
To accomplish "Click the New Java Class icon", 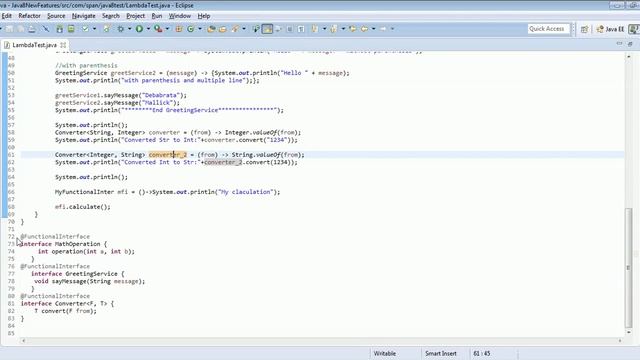I will (191, 29).
